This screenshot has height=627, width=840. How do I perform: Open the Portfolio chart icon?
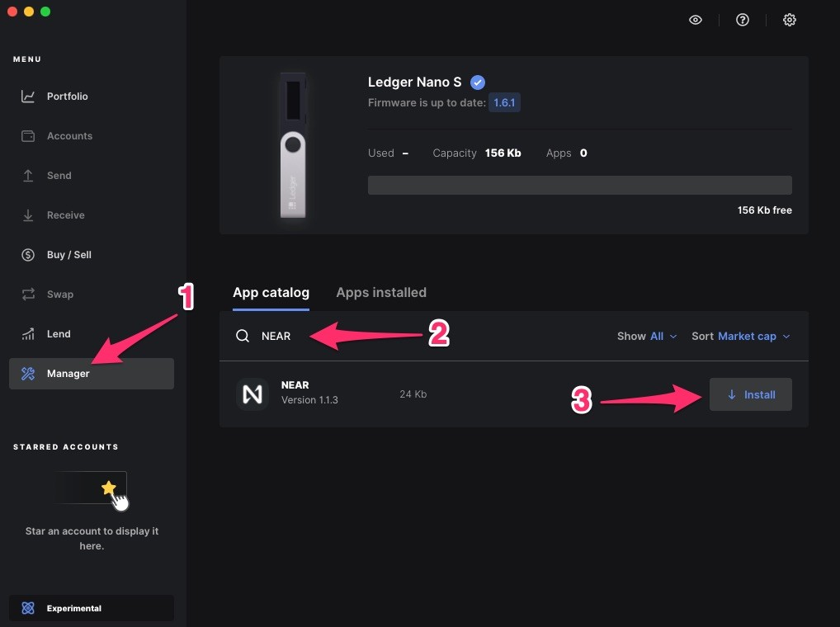coord(28,97)
